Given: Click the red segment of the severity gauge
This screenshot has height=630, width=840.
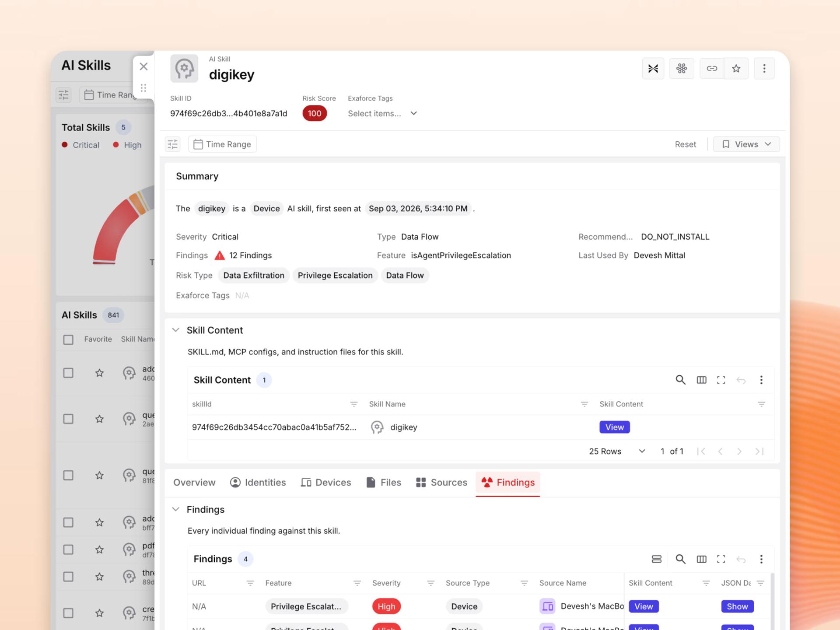Looking at the screenshot, I should pyautogui.click(x=114, y=232).
